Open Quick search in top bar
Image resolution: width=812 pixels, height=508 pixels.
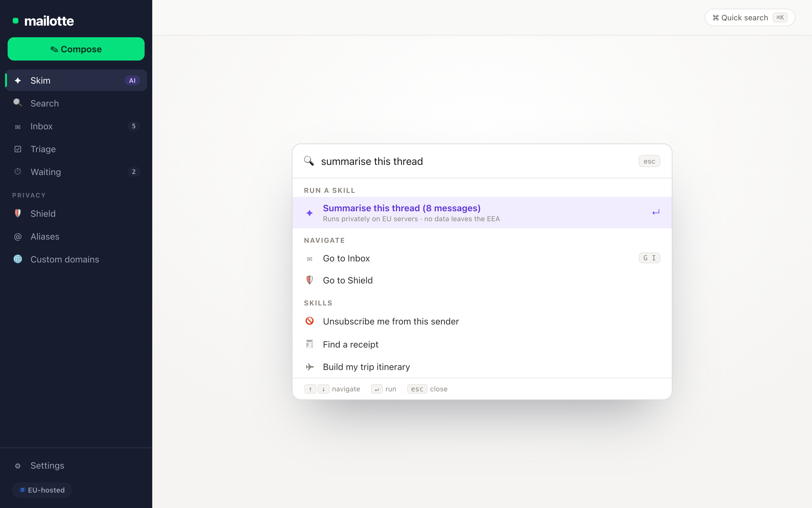point(750,18)
